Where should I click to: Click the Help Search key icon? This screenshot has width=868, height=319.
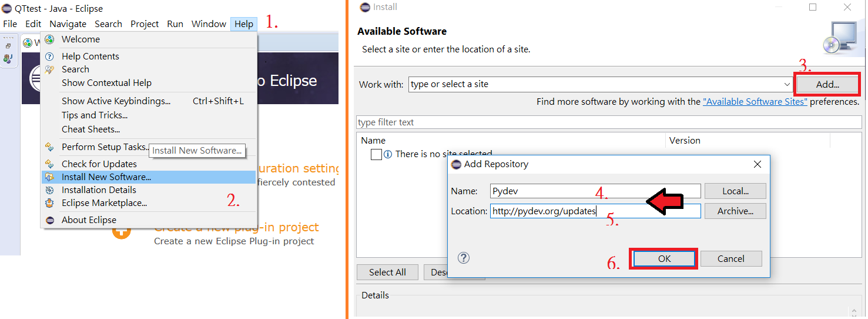click(x=50, y=69)
